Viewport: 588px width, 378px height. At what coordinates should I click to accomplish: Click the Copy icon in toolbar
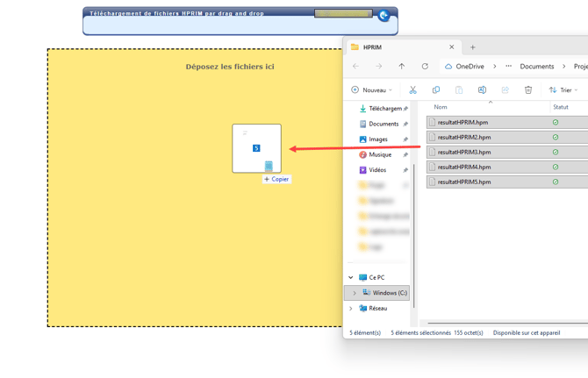pos(436,90)
